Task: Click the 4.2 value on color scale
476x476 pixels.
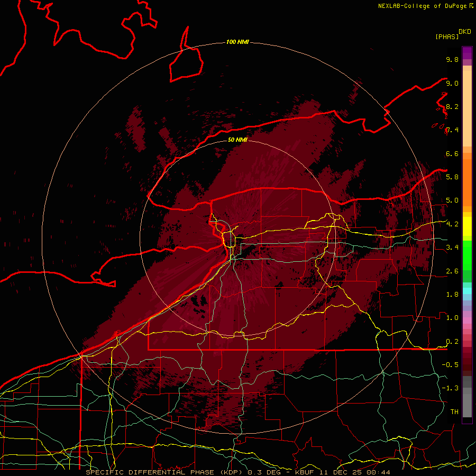Action: [452, 224]
